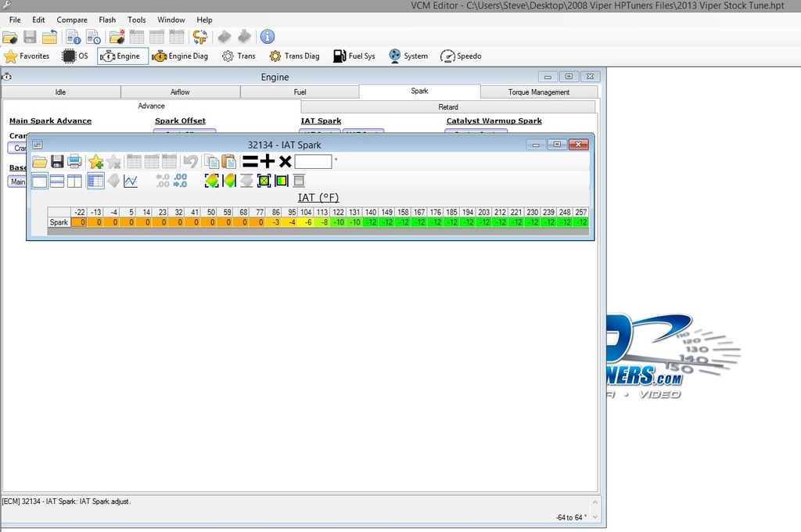Click the value entry field in table toolbar

click(313, 162)
